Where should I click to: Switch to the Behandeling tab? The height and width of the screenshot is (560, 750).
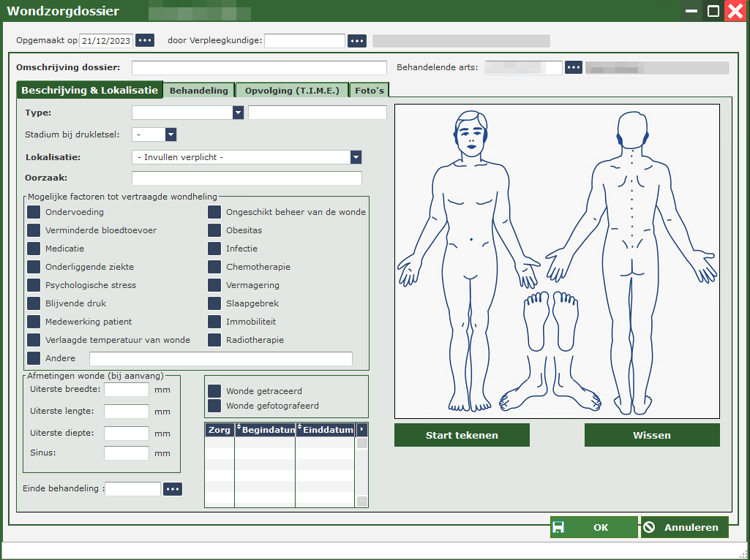[198, 91]
